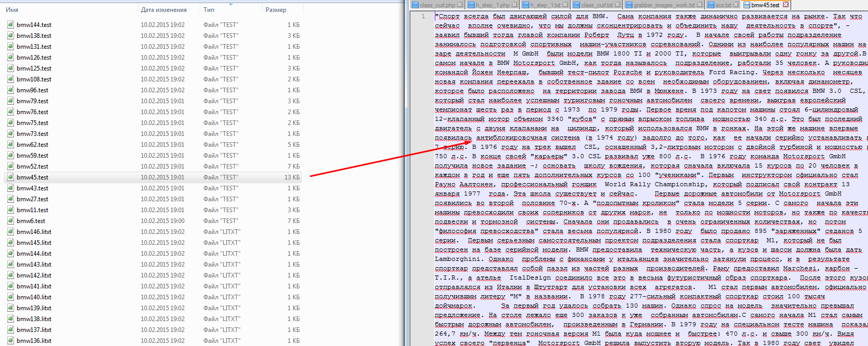Select the file bmw27.test

coord(32,199)
